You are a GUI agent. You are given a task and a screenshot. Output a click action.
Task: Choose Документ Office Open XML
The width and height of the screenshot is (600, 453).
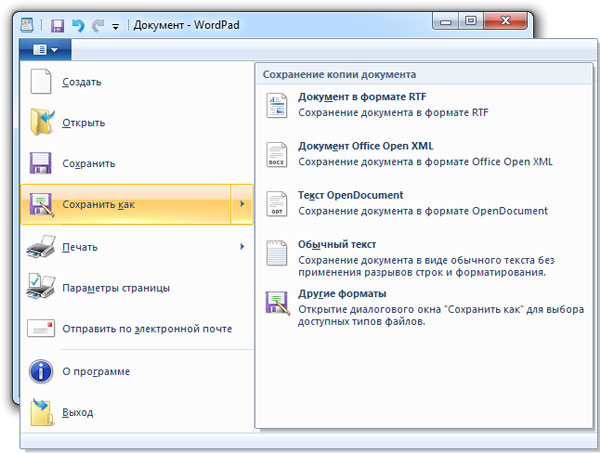click(x=424, y=154)
